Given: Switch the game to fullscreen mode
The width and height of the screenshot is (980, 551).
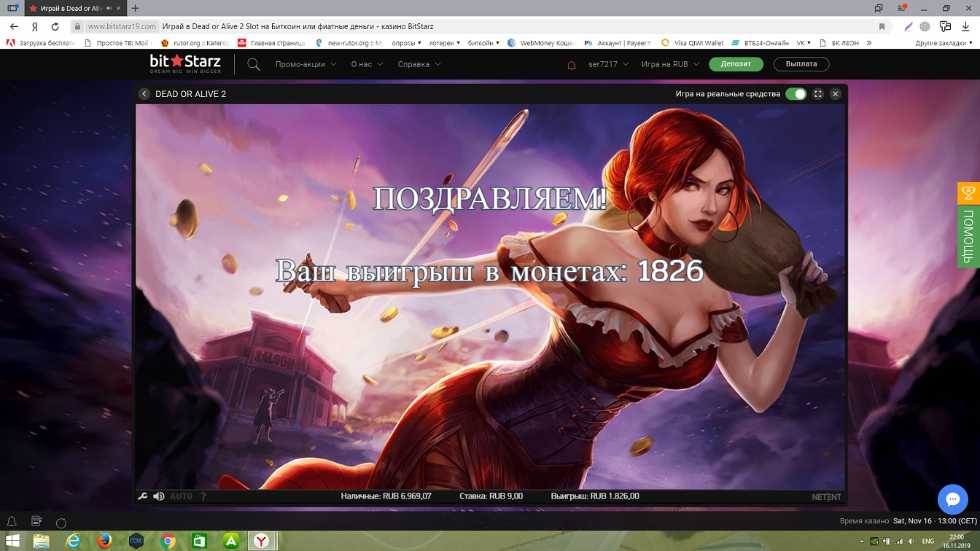Looking at the screenshot, I should [818, 94].
